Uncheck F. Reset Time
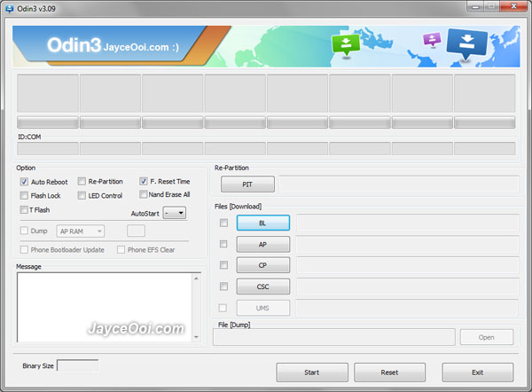The height and width of the screenshot is (392, 532). 143,181
